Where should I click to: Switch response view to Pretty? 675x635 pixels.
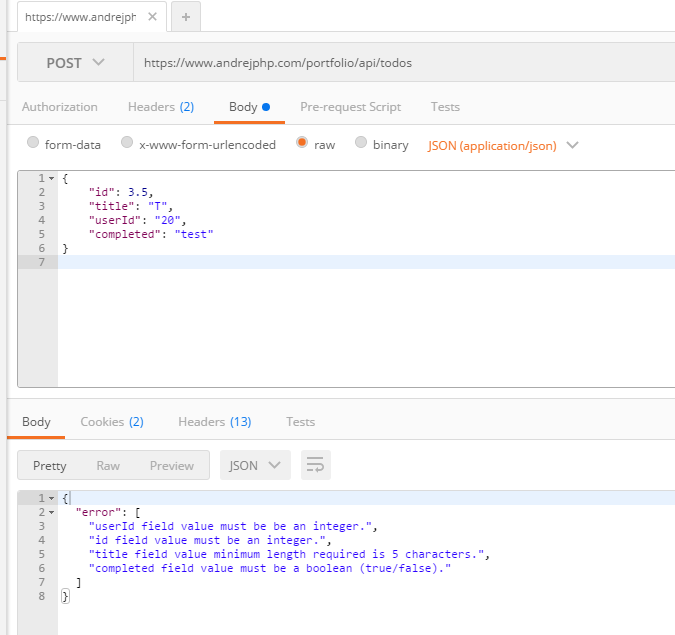50,465
